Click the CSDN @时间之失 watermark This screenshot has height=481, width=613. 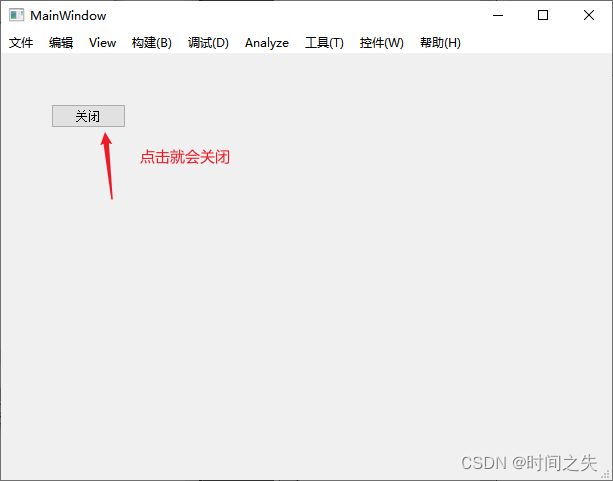point(528,462)
